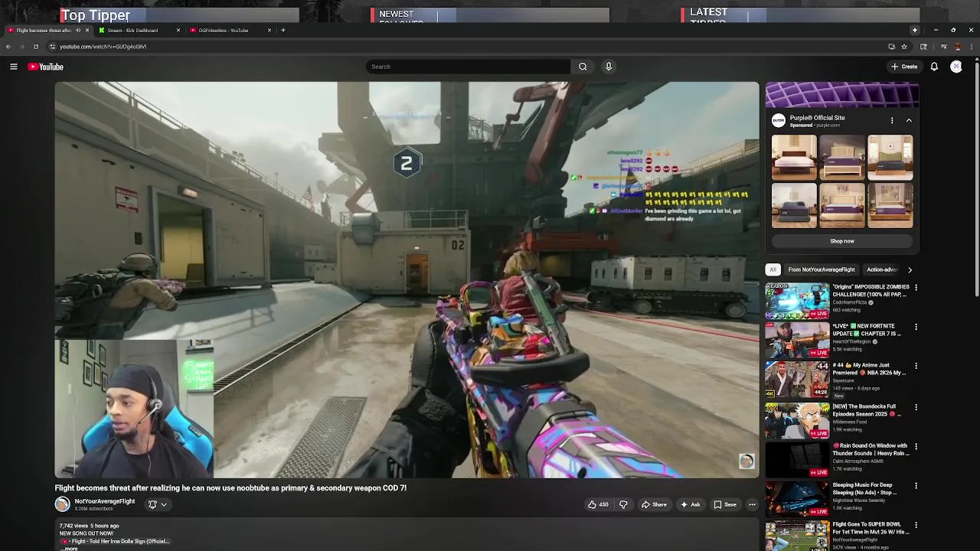This screenshot has height=551, width=980.
Task: Open 'Rain Sound On Window' video title
Action: tap(871, 449)
